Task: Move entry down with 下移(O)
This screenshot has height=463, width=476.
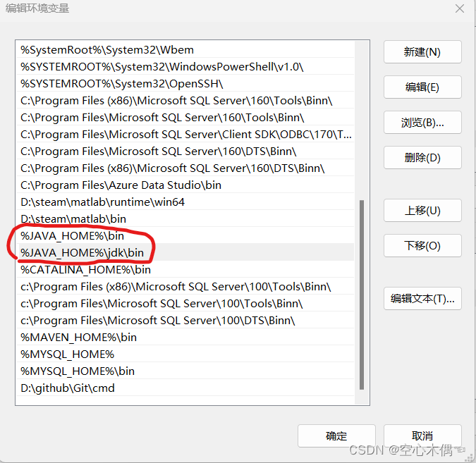Action: tap(422, 246)
